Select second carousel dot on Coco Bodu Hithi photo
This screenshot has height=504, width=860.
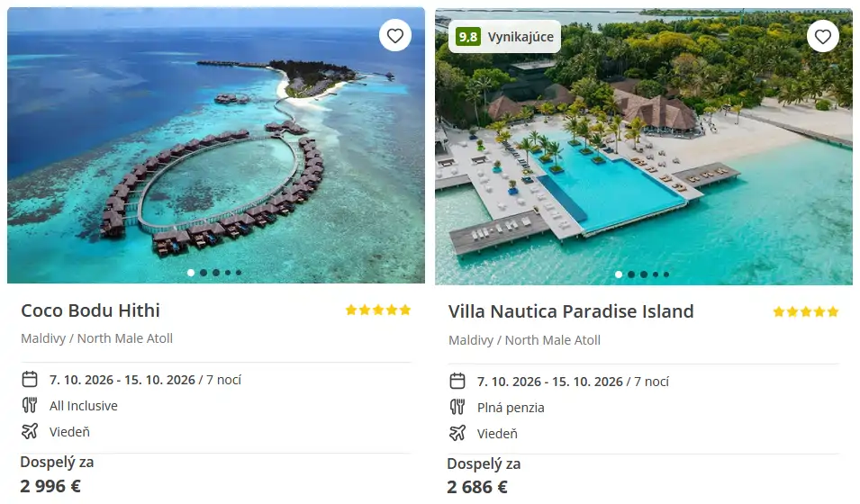[x=204, y=273]
